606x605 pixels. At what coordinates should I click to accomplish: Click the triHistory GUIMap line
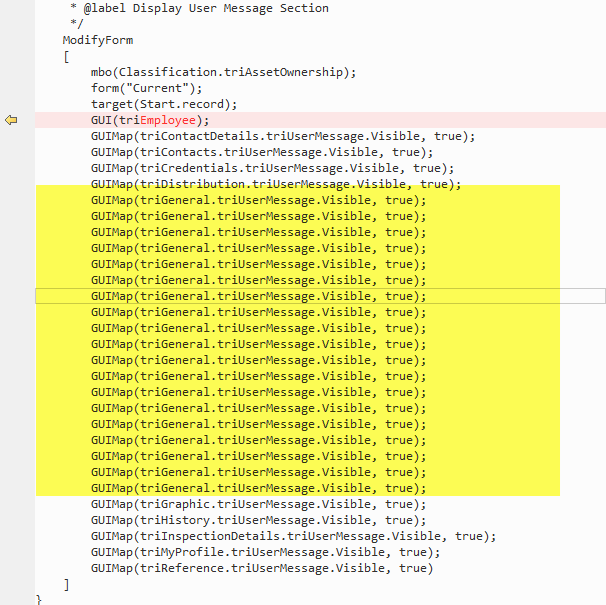point(258,520)
